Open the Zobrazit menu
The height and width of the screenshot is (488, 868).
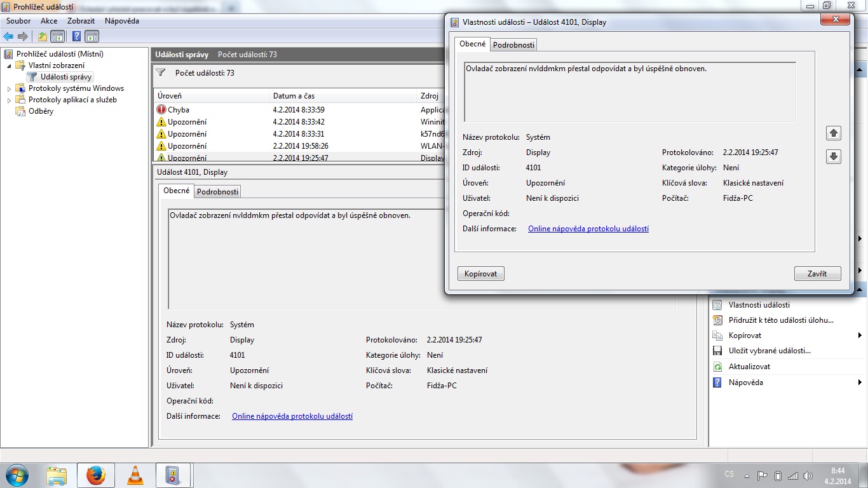coord(81,21)
